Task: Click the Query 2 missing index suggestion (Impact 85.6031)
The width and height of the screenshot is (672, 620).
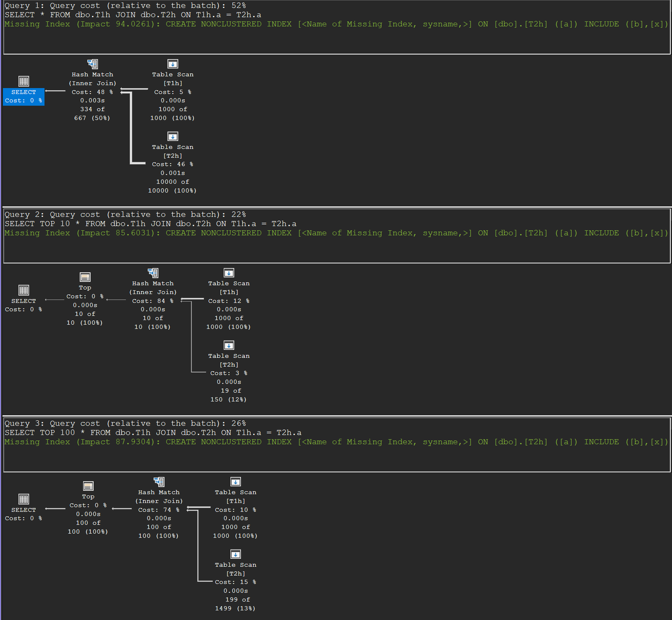Action: (336, 233)
